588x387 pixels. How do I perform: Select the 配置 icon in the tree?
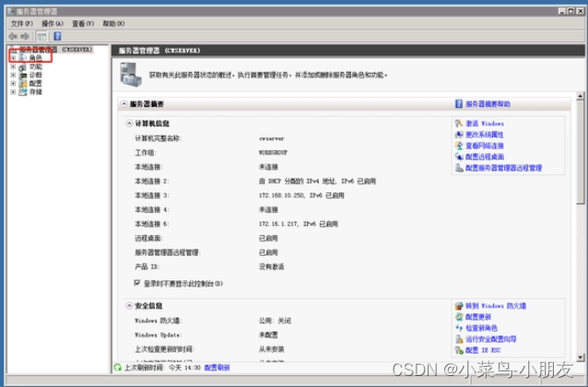coord(23,83)
